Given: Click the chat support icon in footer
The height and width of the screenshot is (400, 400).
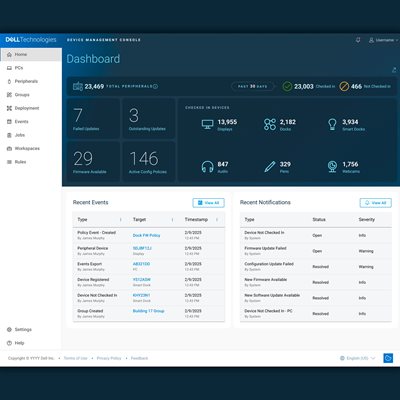Looking at the screenshot, I should [x=388, y=358].
